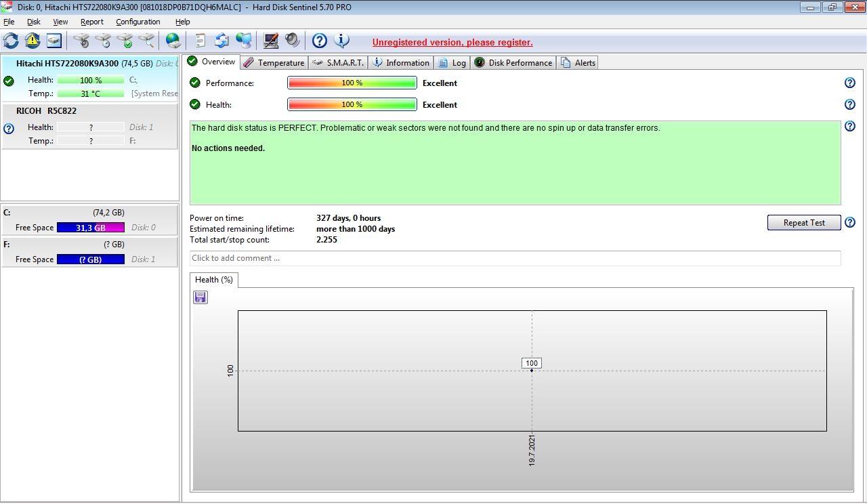
Task: Switch to the Disk Performance tab
Action: point(513,62)
